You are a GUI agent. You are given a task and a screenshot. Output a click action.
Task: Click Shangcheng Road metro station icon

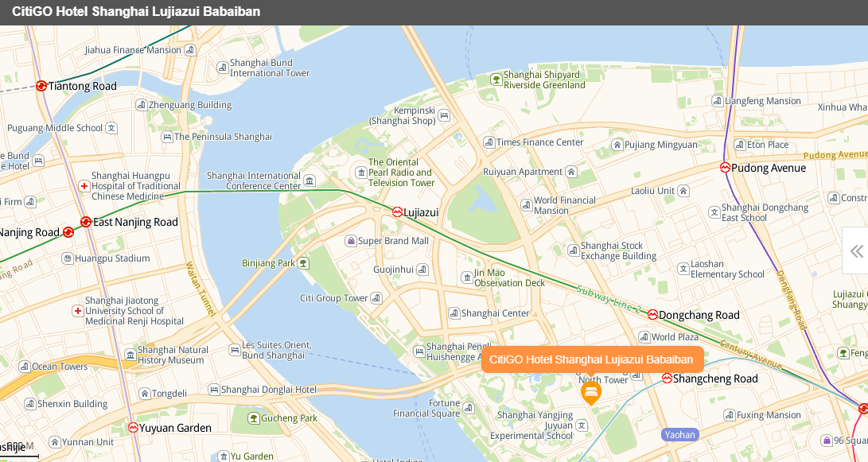(x=667, y=379)
